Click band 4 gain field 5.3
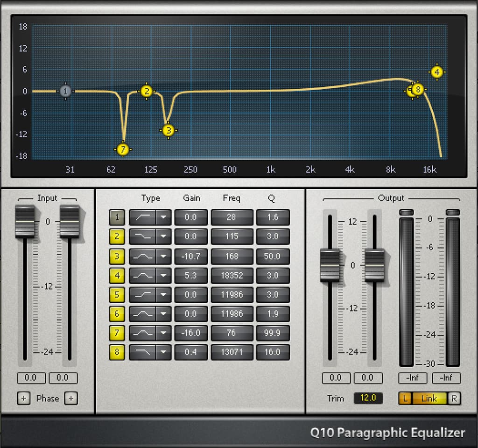Viewport: 478px width, 448px height. click(x=191, y=275)
